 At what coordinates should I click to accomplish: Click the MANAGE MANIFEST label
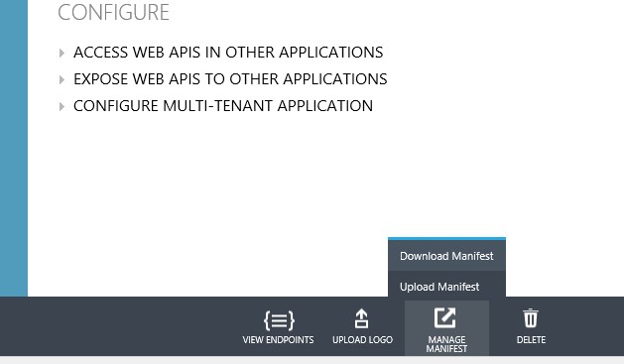(446, 344)
